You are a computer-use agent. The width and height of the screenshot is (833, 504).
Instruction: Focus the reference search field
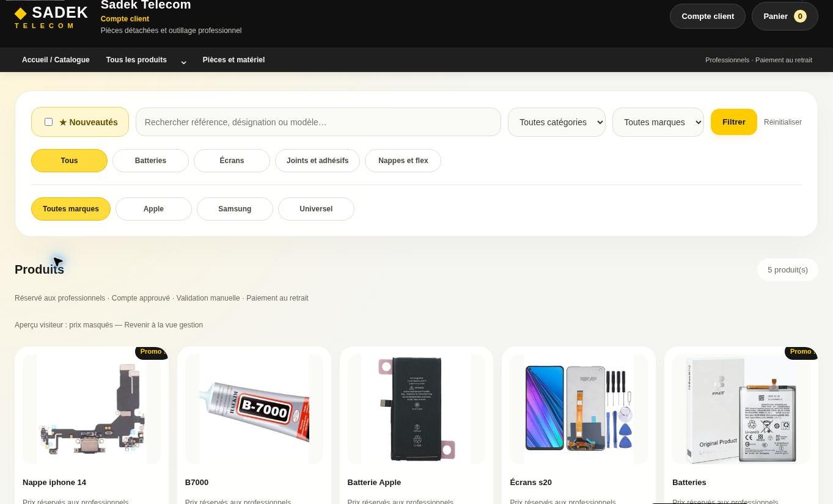[x=318, y=122]
